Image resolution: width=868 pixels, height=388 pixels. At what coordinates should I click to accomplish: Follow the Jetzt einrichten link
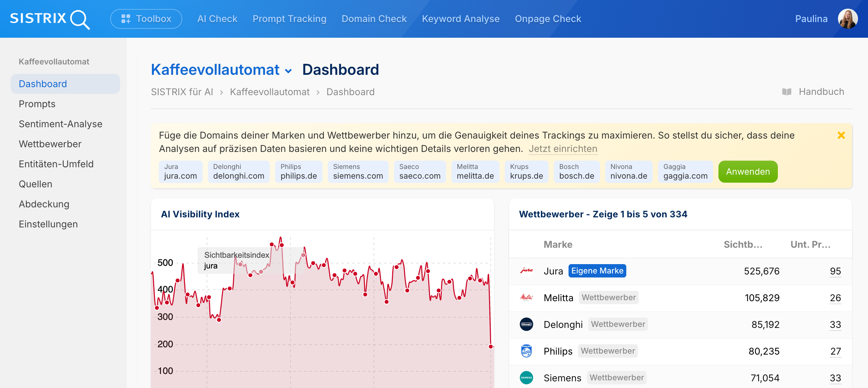click(563, 148)
